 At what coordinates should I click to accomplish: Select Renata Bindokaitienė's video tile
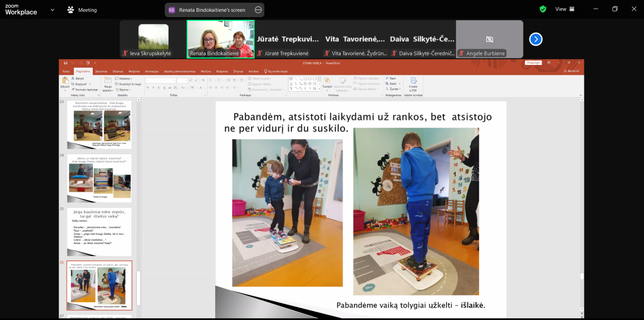[x=221, y=39]
